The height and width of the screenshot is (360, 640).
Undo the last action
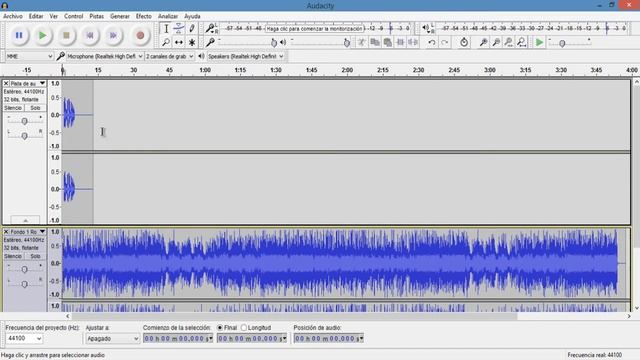(x=432, y=42)
